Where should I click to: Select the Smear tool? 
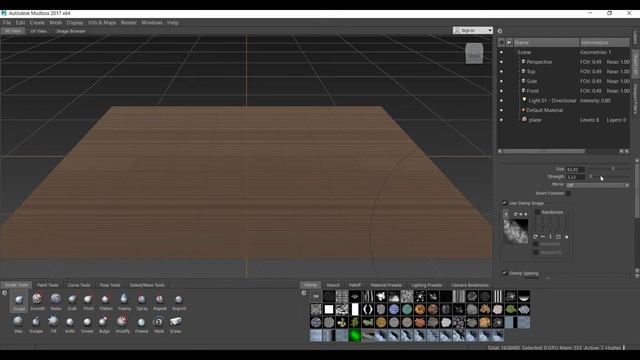click(x=87, y=324)
